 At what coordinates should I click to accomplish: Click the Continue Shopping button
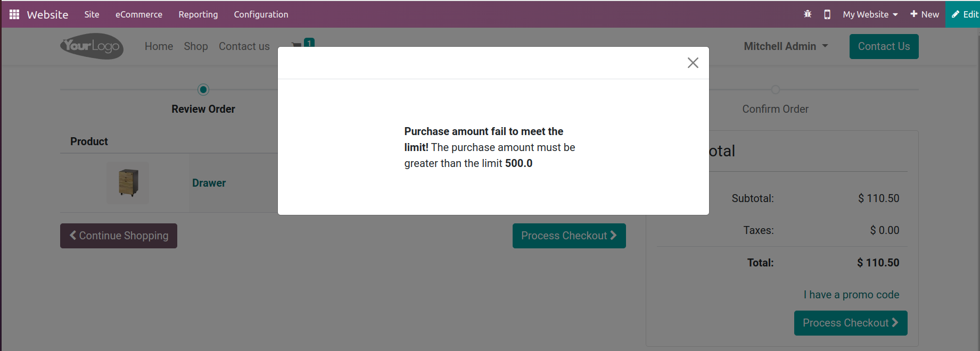119,236
